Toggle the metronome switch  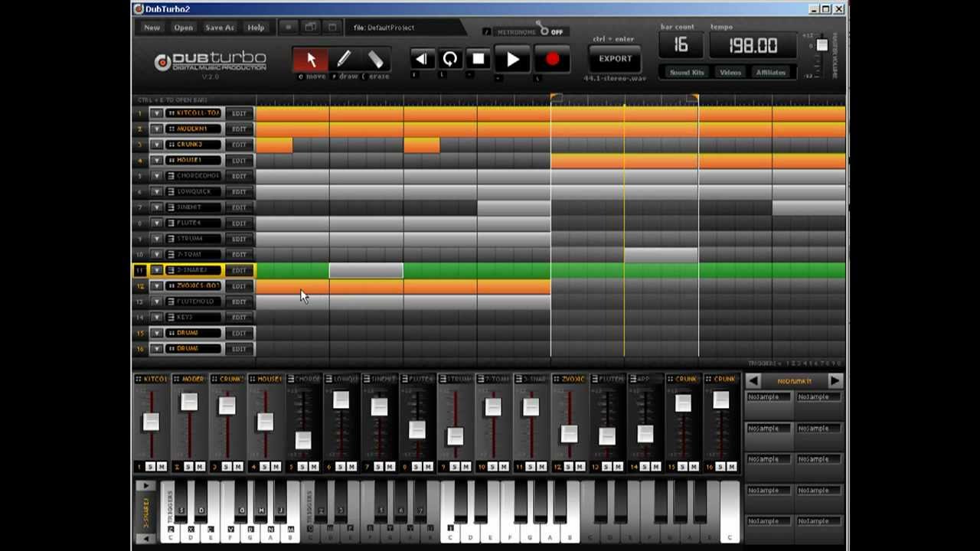tap(544, 30)
